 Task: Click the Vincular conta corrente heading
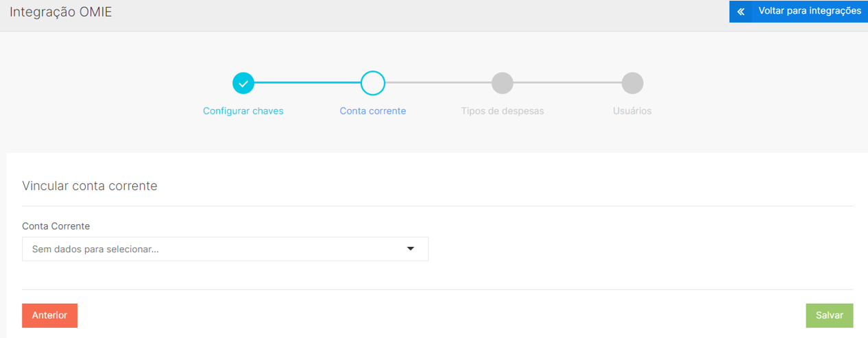click(x=90, y=186)
